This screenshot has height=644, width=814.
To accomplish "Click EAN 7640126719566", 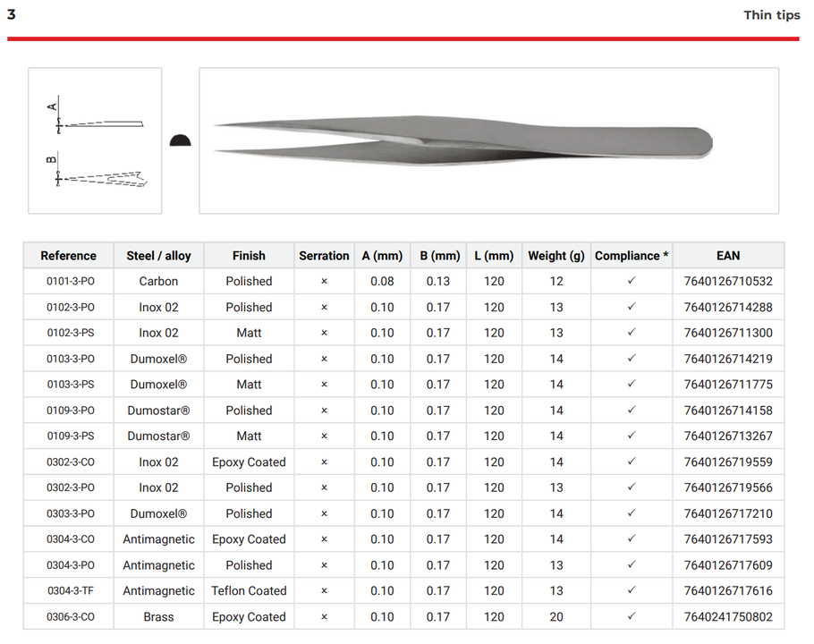I will pos(728,487).
